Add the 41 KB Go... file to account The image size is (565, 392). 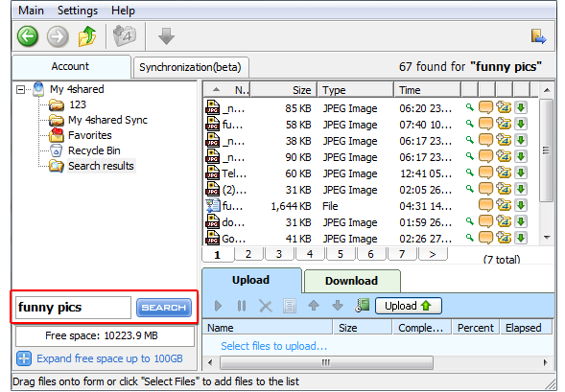[504, 238]
